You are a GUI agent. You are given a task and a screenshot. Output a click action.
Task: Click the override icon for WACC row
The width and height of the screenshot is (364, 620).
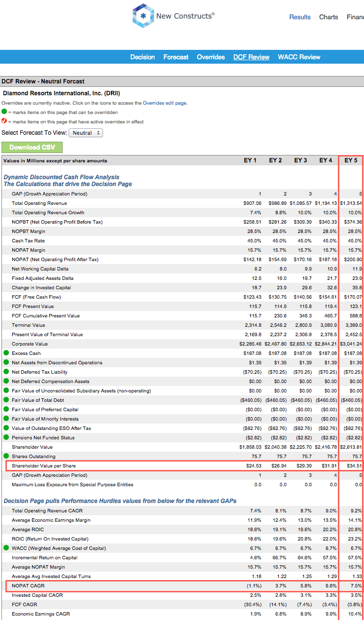click(6, 548)
